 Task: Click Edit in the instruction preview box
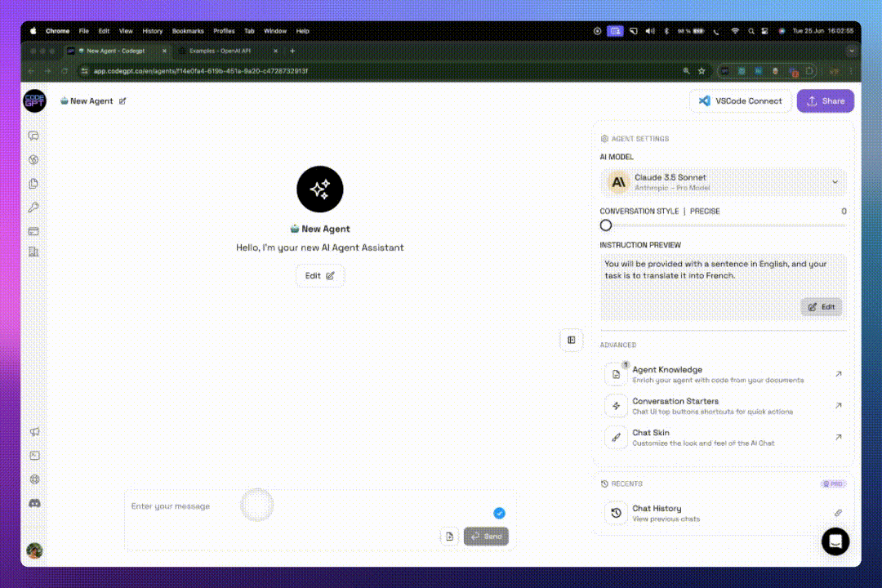click(x=822, y=307)
